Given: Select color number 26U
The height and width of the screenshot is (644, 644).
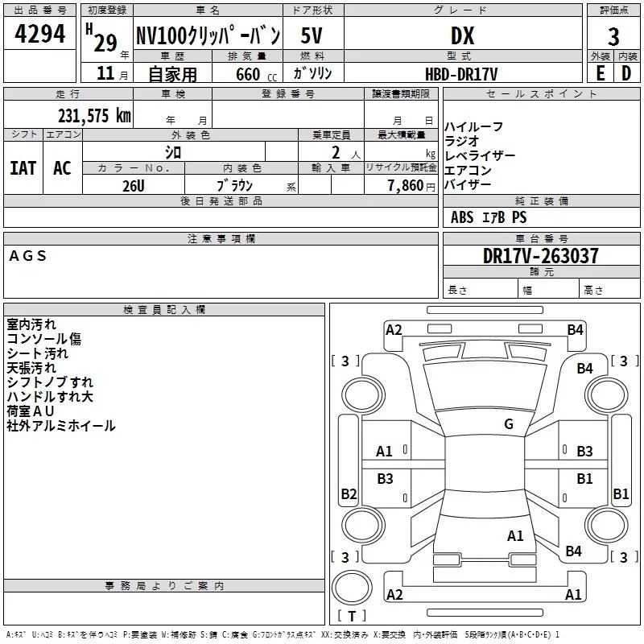Looking at the screenshot, I should click(x=134, y=186).
